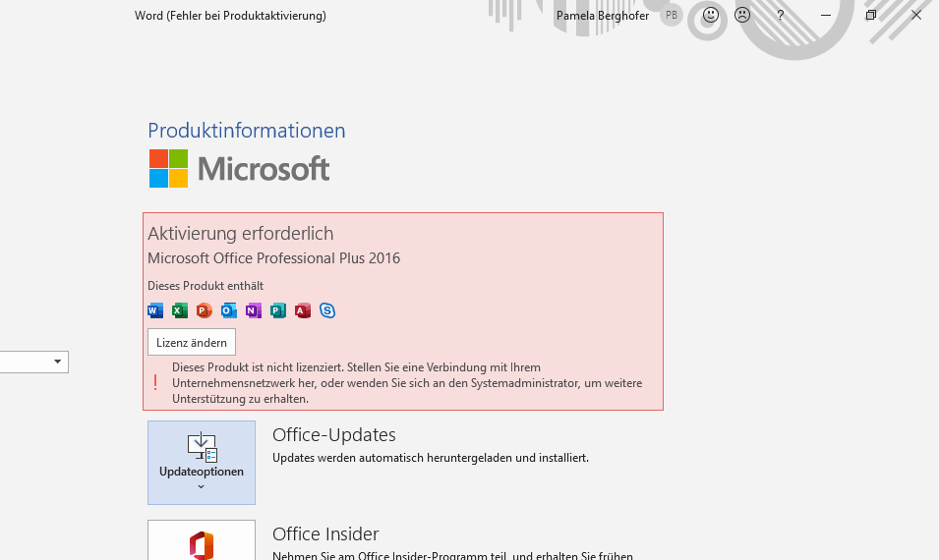This screenshot has height=560, width=939.
Task: Click the Office-Updates heading
Action: 334,435
